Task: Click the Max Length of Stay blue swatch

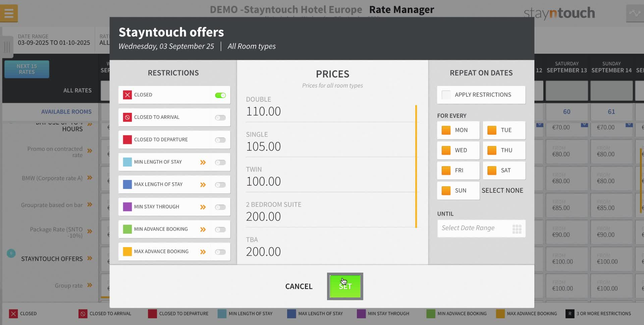Action: 127,185
